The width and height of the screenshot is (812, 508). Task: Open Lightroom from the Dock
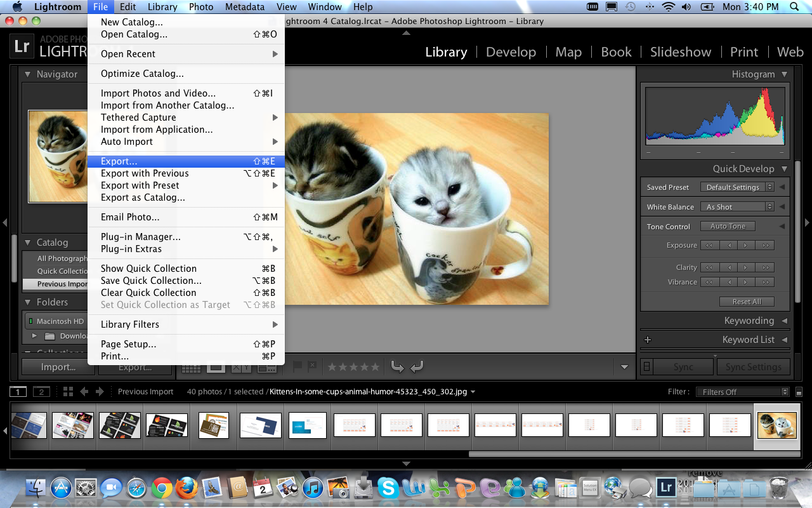[x=666, y=488]
